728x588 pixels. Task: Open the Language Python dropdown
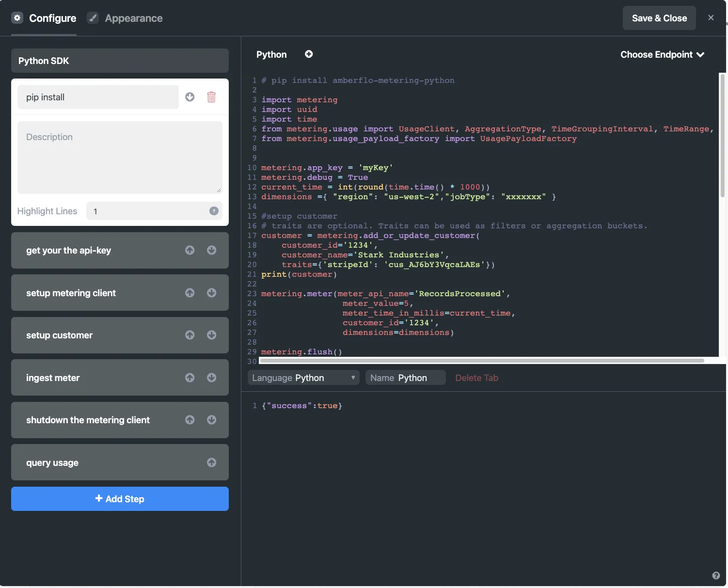tap(303, 378)
